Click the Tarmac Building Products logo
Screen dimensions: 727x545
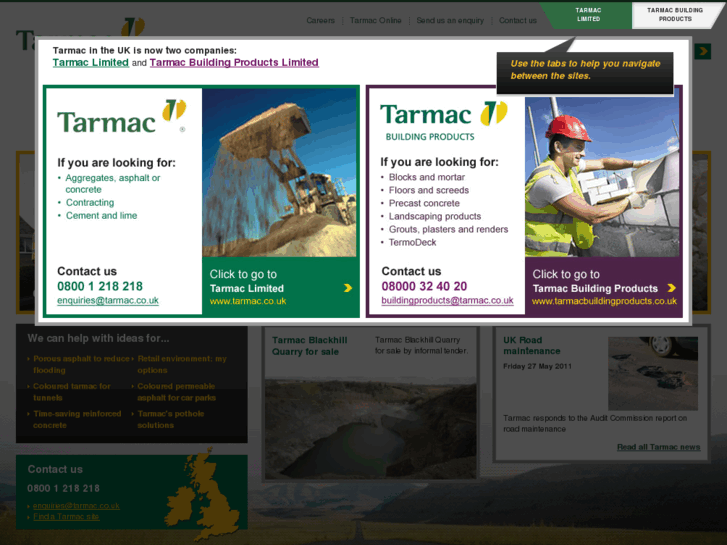pyautogui.click(x=444, y=121)
